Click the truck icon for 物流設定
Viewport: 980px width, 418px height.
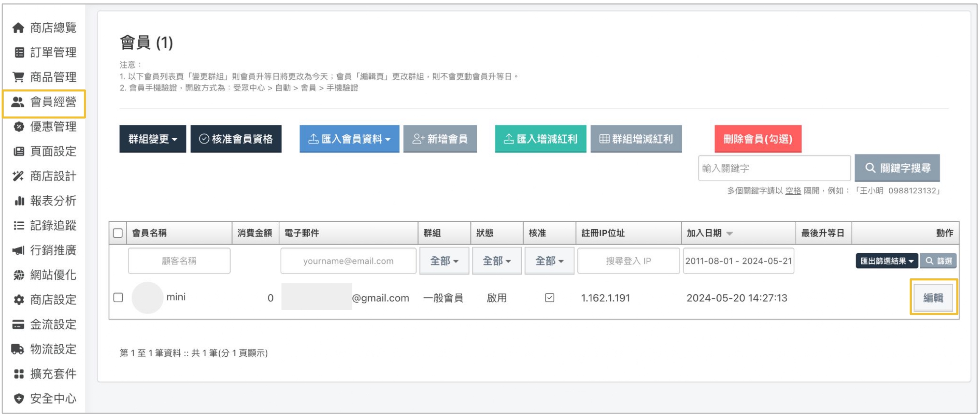[x=18, y=349]
